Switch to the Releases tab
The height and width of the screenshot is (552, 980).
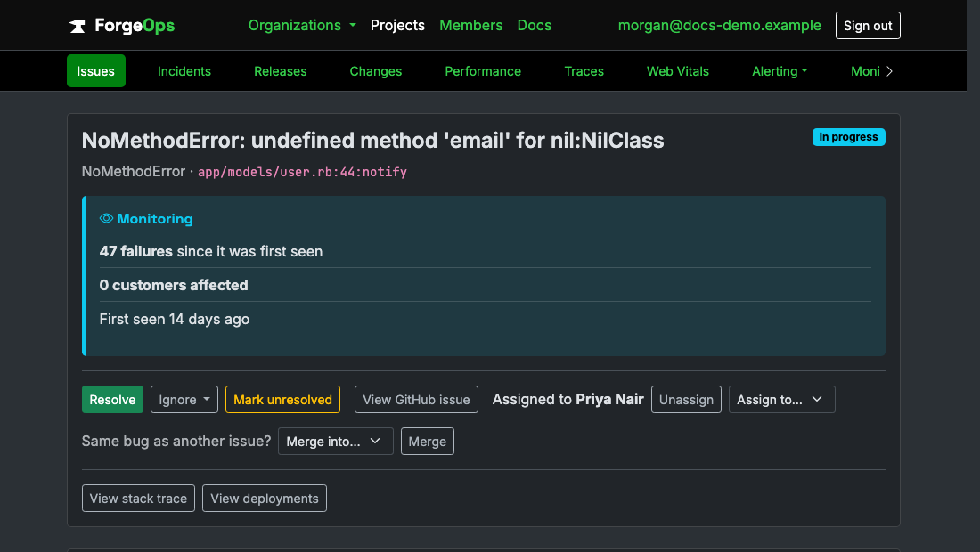coord(280,71)
